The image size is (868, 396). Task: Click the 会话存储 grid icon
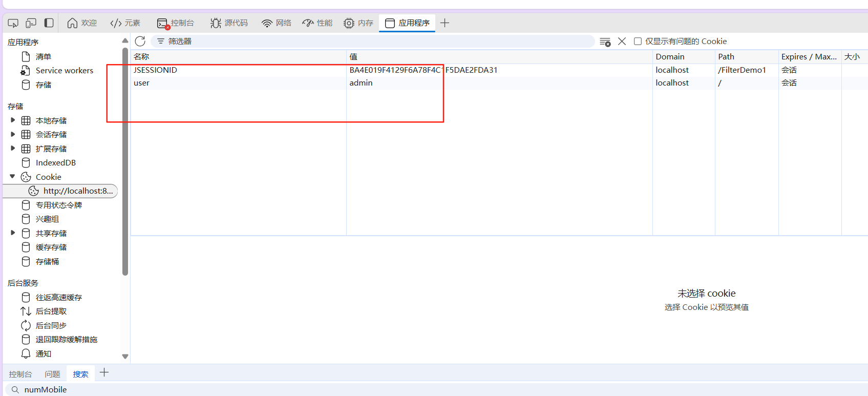coord(26,134)
